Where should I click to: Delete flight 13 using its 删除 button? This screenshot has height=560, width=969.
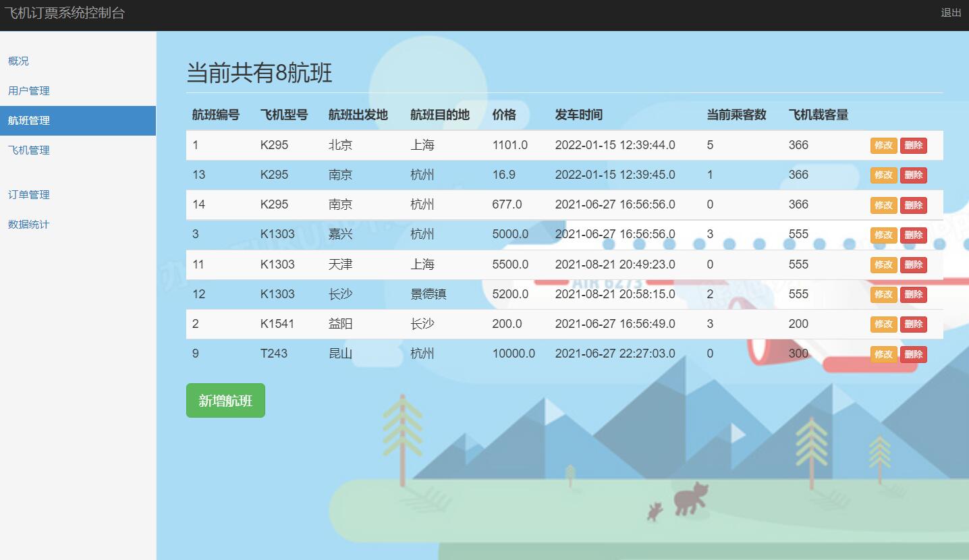coord(913,175)
